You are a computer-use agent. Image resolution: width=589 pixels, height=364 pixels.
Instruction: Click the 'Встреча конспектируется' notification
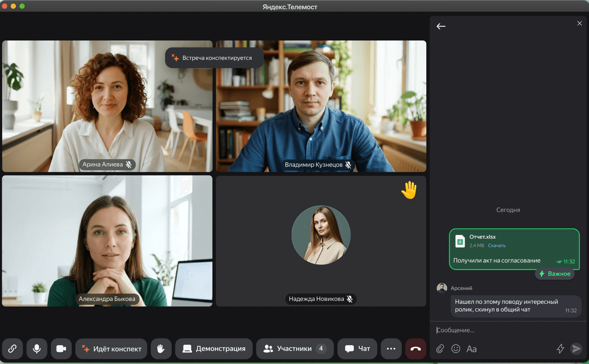tap(214, 58)
